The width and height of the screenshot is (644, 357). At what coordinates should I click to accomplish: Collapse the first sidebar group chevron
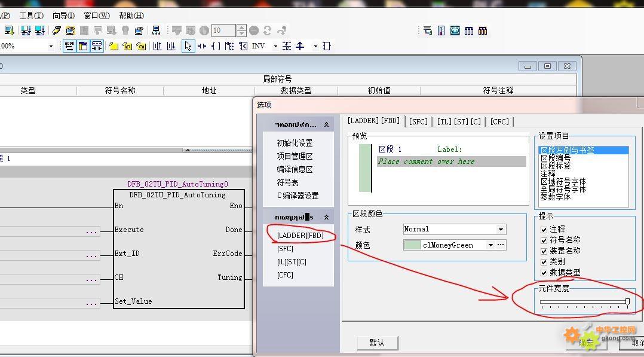326,125
